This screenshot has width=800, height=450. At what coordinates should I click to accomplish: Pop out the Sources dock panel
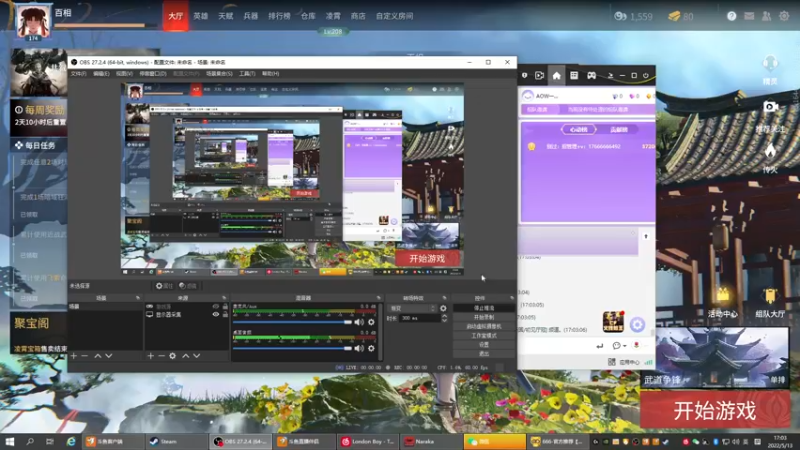point(224,297)
